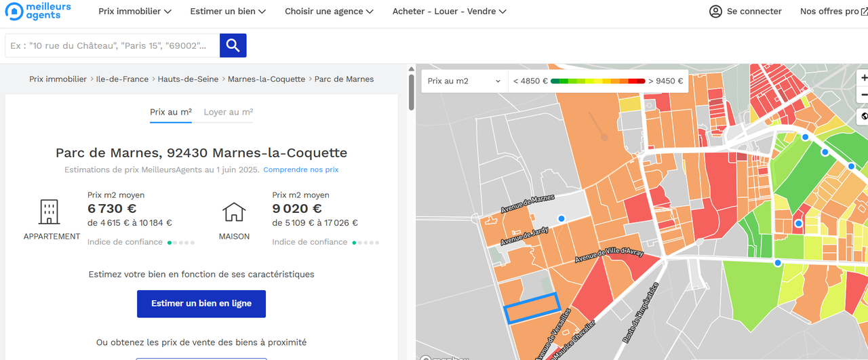Click the external link icon after Nos offres pro
Viewport: 868px width, 360px height.
pyautogui.click(x=864, y=12)
